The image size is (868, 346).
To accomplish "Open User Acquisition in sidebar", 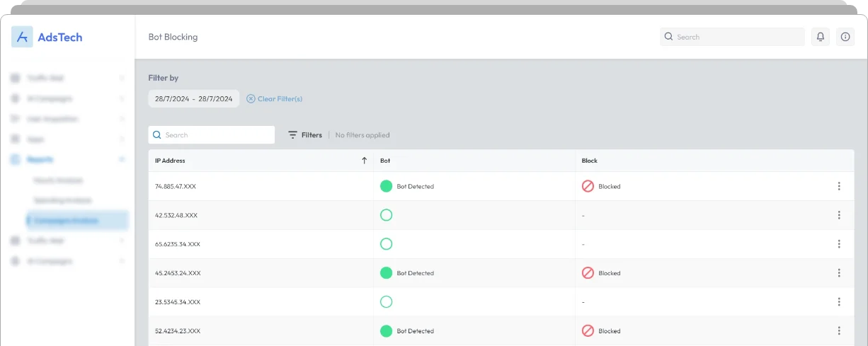I will 68,119.
